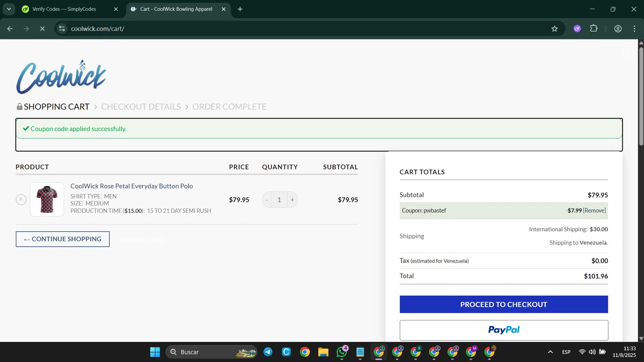
Task: Click Proceed to Checkout
Action: 504,304
